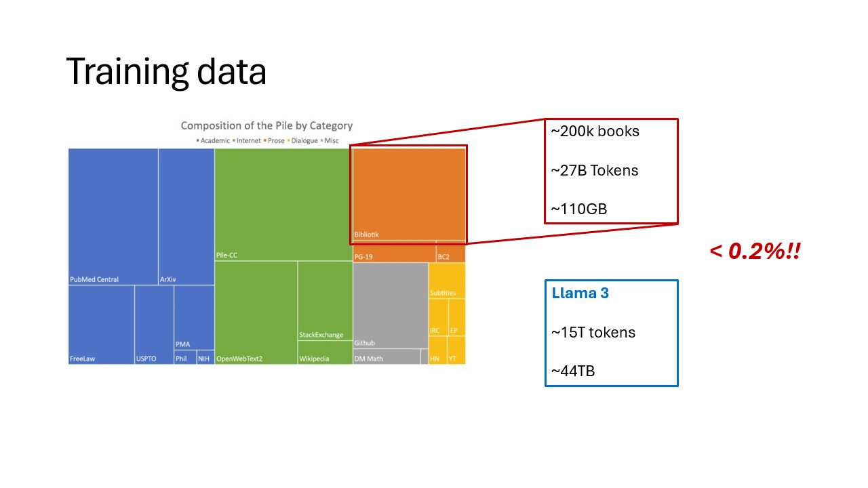Image resolution: width=868 pixels, height=488 pixels.
Task: Click the ArXiv treemap block
Action: pos(186,217)
